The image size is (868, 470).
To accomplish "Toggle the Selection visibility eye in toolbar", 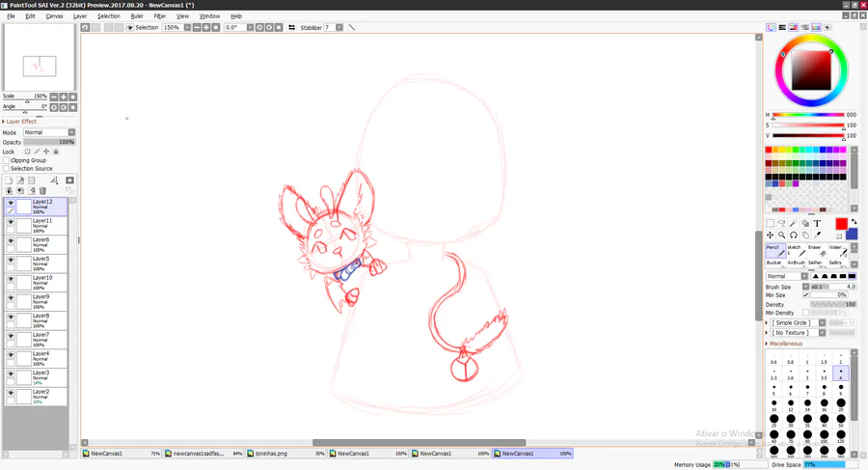I will tap(130, 27).
